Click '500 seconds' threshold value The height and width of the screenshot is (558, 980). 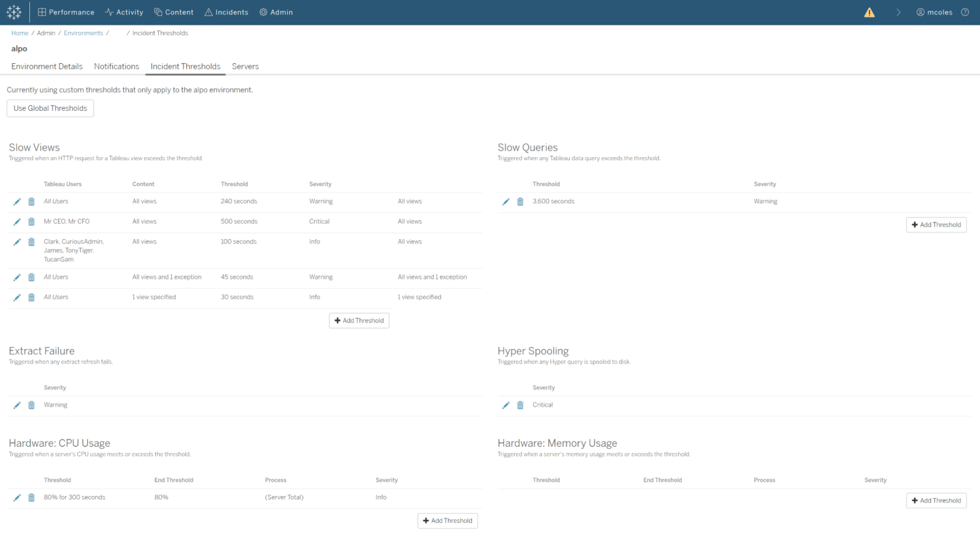point(239,221)
